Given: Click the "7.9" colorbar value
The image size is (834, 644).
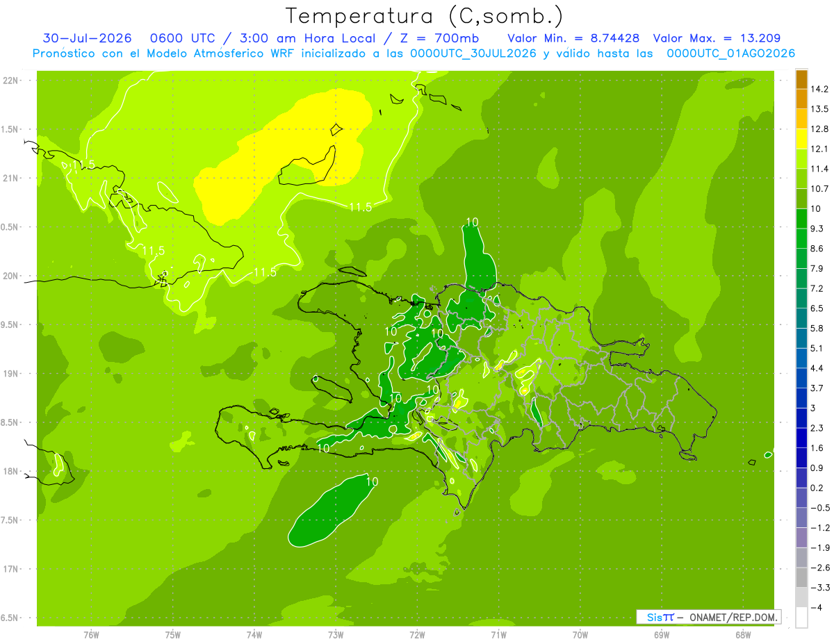Looking at the screenshot, I should pos(817,269).
